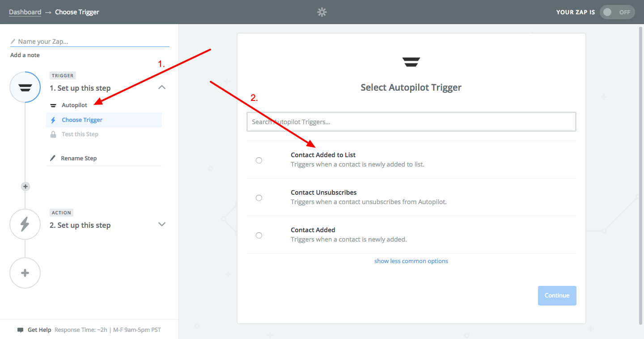Click the lightning icon beside Choose Trigger
644x339 pixels.
pos(53,120)
